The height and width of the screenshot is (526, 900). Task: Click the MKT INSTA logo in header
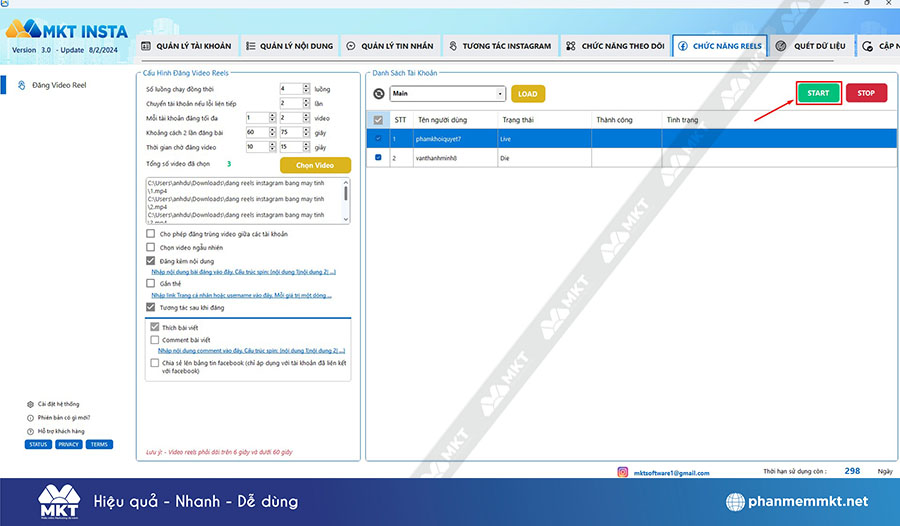click(x=67, y=30)
